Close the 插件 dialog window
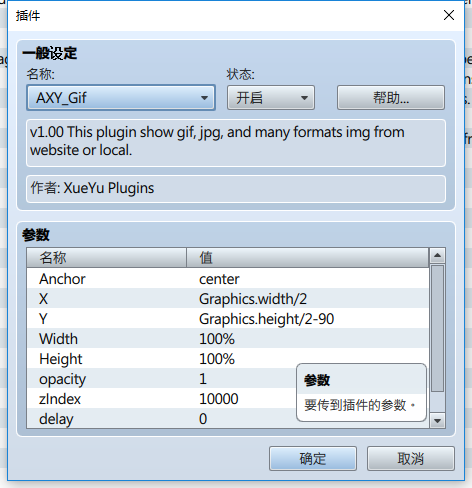 coord(449,15)
